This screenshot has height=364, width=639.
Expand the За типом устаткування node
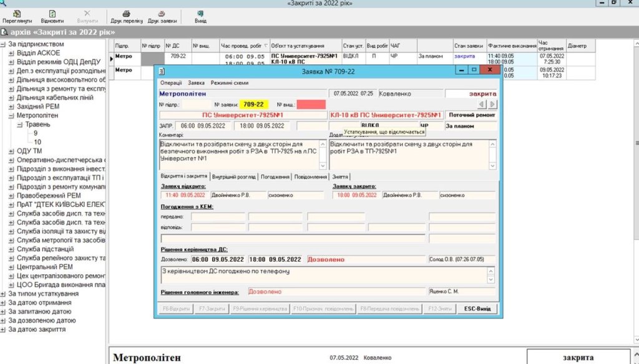pyautogui.click(x=3, y=294)
